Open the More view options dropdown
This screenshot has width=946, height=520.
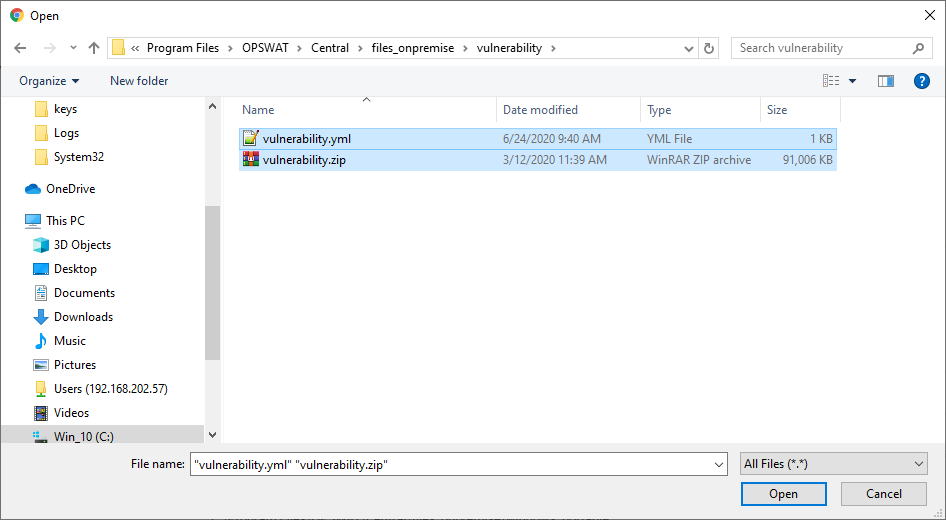point(852,81)
